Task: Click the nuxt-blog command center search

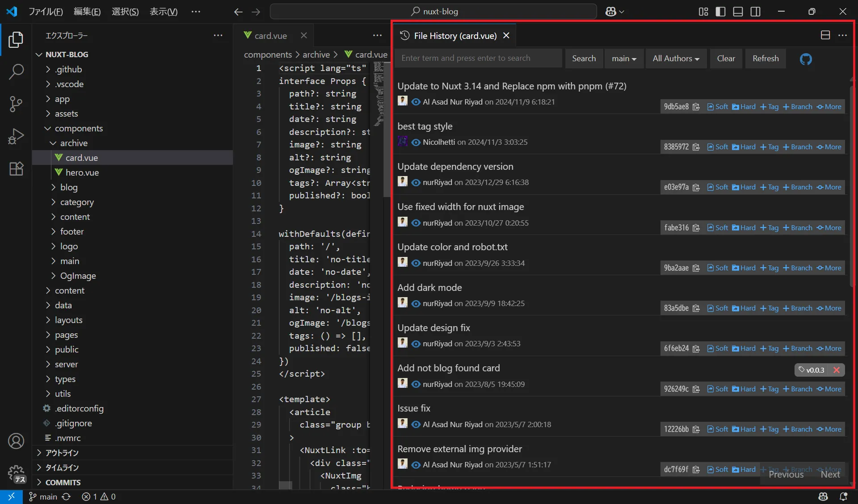Action: (x=433, y=12)
